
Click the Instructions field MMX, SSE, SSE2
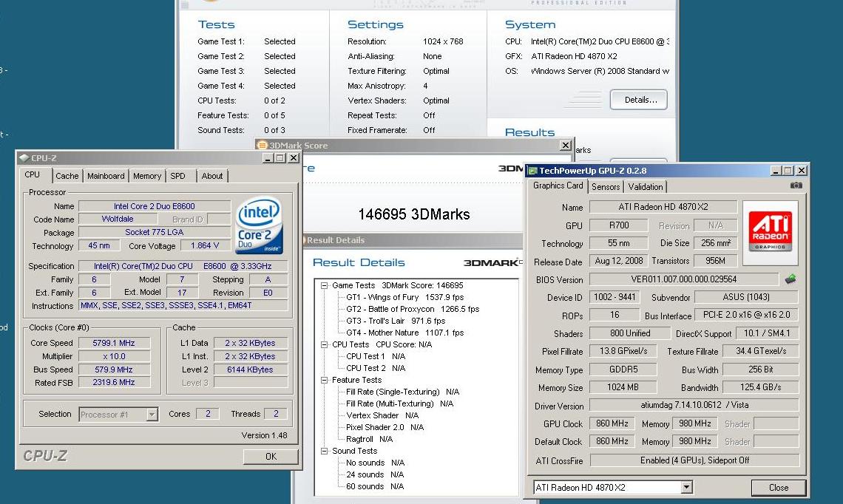[x=183, y=305]
